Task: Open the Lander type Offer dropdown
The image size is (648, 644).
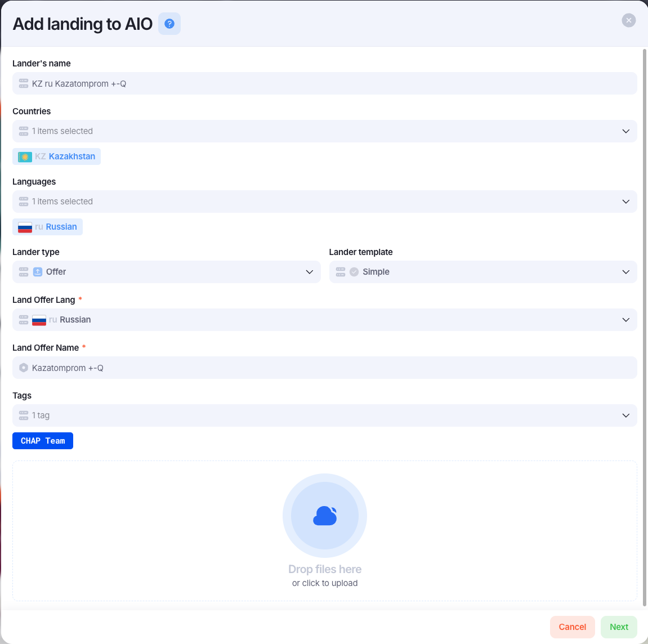Action: click(167, 271)
